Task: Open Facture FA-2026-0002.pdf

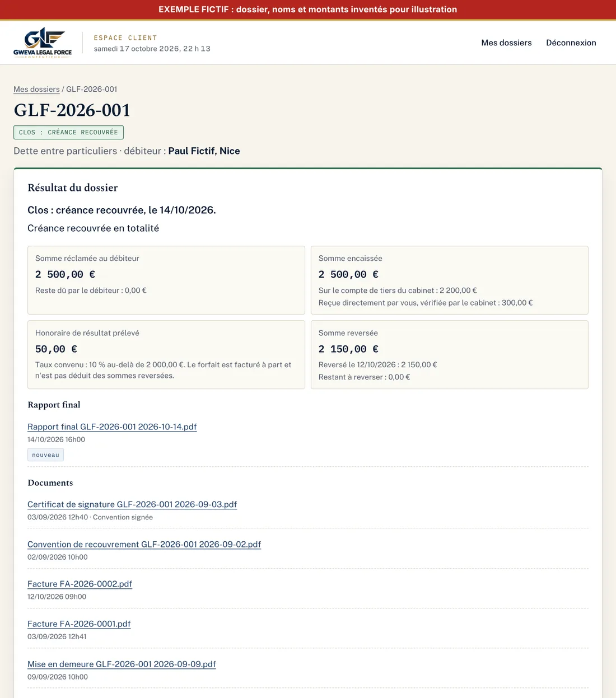Action: tap(80, 584)
